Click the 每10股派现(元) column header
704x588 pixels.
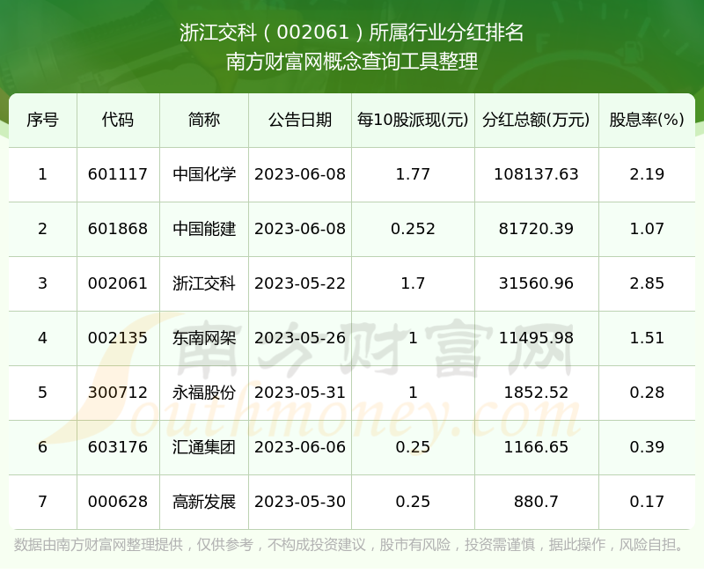point(413,120)
